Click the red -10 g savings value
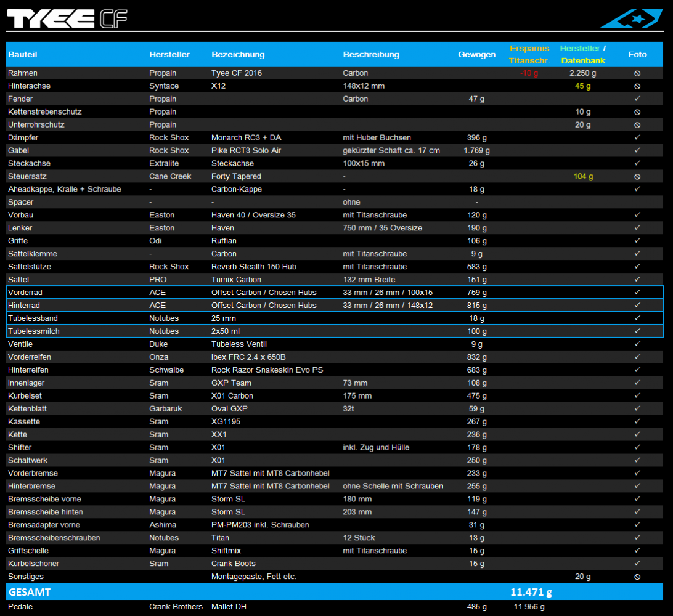This screenshot has width=673, height=616. pos(529,73)
